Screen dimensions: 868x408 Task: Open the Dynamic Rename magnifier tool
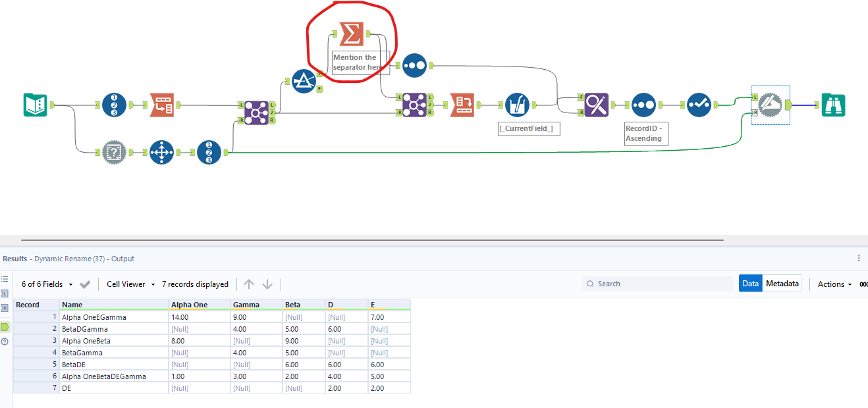click(x=595, y=104)
